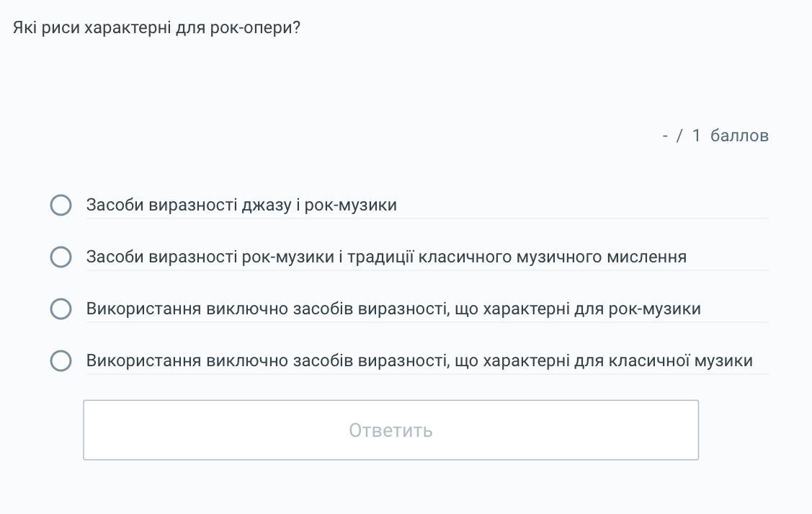Click the dash placeholder in the score
Viewport: 812px width, 514px height.
pos(665,136)
